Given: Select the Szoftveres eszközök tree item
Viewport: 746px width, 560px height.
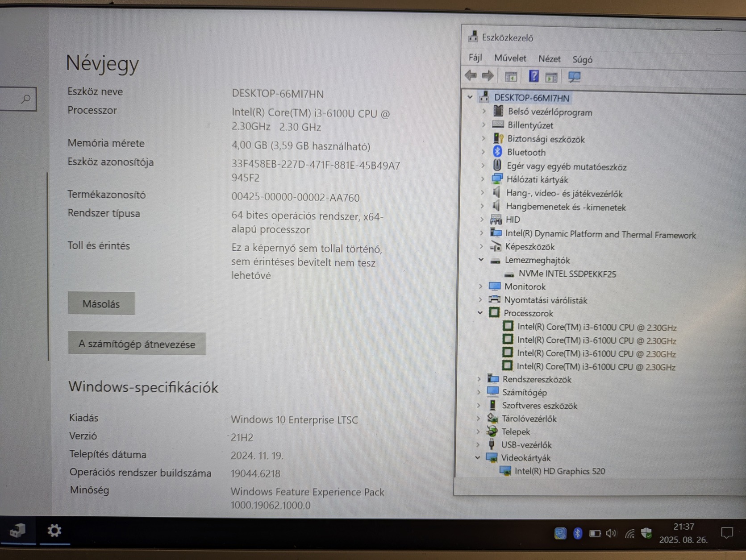Looking at the screenshot, I should [x=539, y=406].
